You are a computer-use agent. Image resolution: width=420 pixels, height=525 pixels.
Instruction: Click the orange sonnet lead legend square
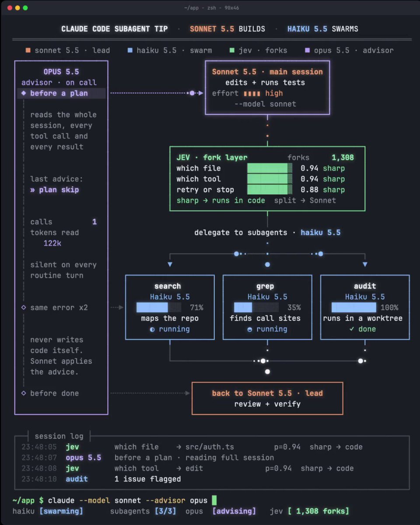(28, 50)
